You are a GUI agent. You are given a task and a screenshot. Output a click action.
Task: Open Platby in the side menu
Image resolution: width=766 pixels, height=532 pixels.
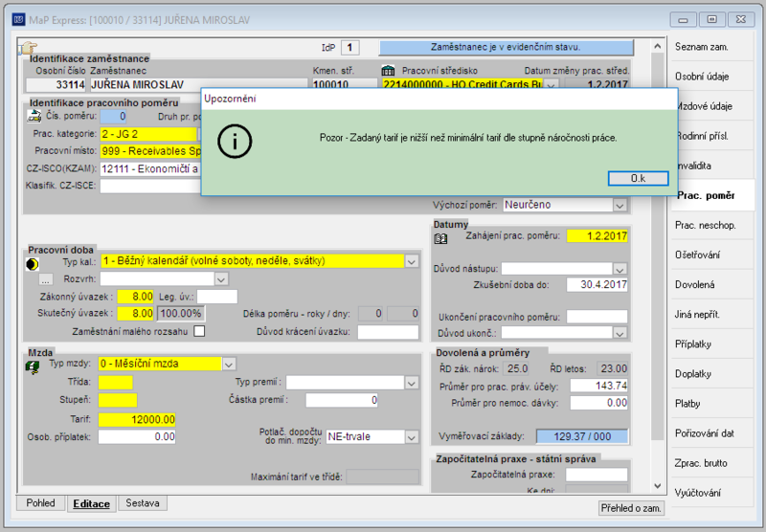tap(712, 404)
